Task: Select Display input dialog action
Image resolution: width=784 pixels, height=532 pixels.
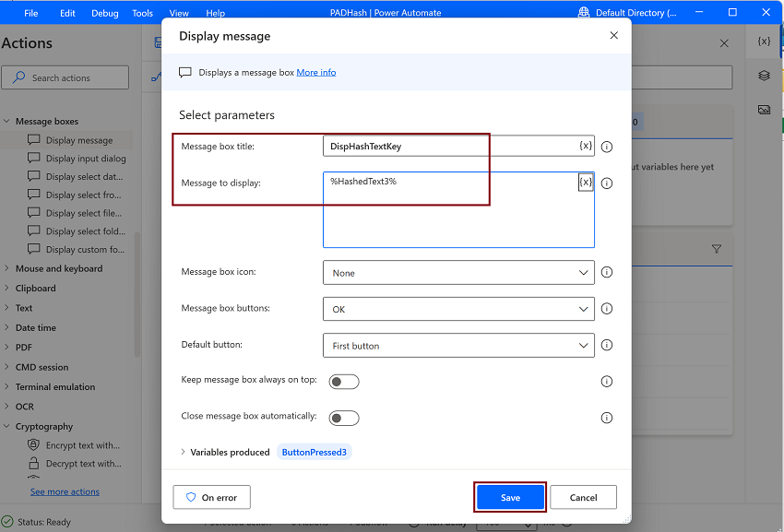Action: click(86, 159)
